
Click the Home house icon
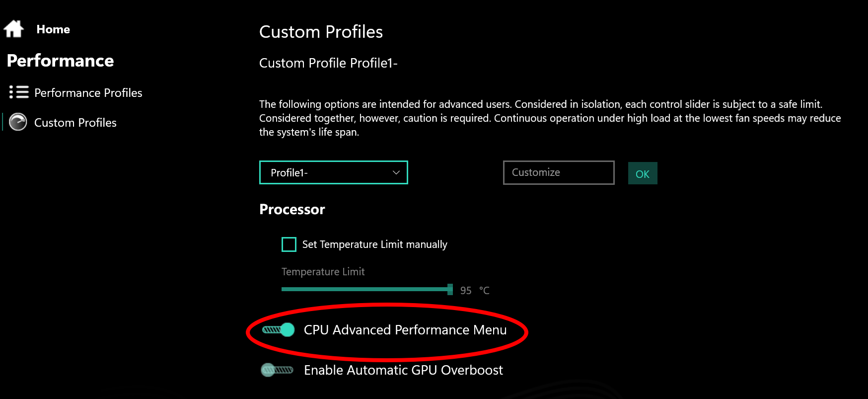14,29
